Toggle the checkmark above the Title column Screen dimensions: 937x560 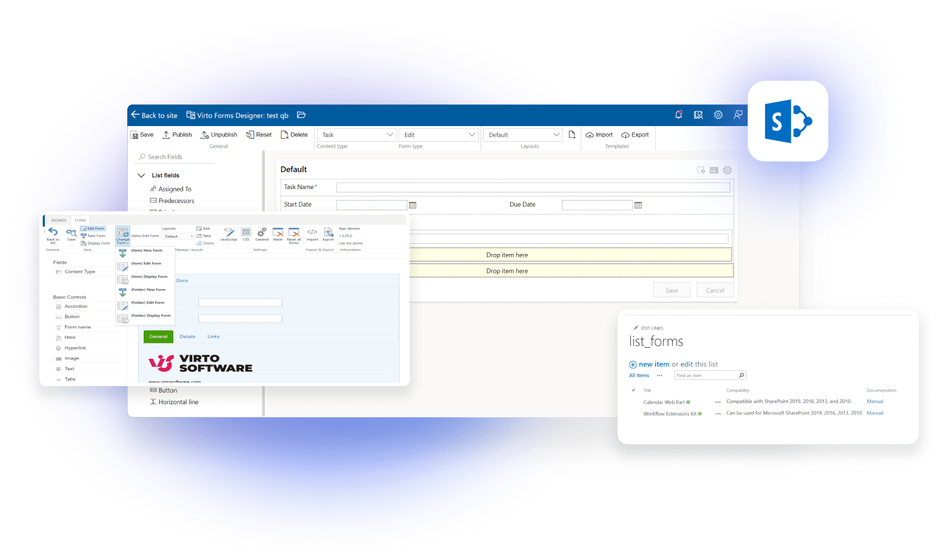pos(633,390)
